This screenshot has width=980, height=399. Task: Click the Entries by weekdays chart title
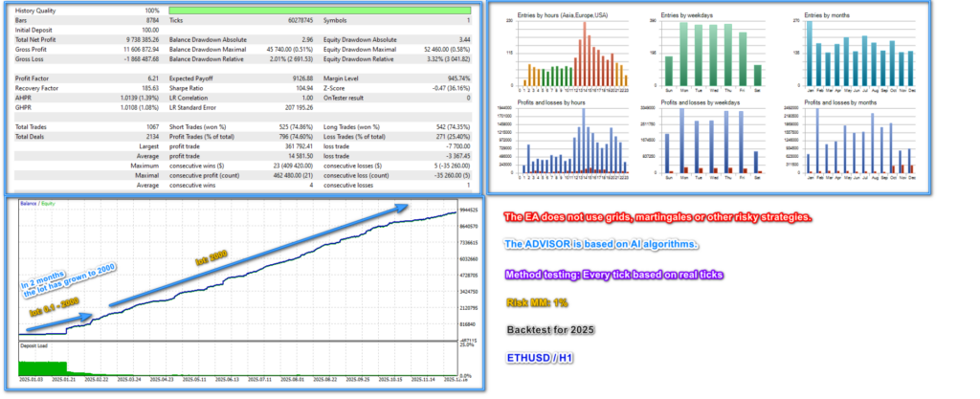687,15
